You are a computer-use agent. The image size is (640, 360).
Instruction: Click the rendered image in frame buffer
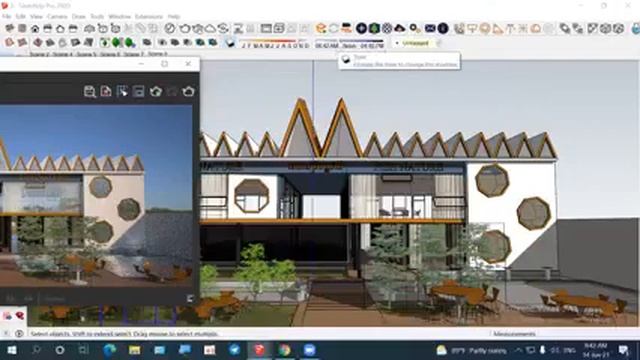coord(96,197)
